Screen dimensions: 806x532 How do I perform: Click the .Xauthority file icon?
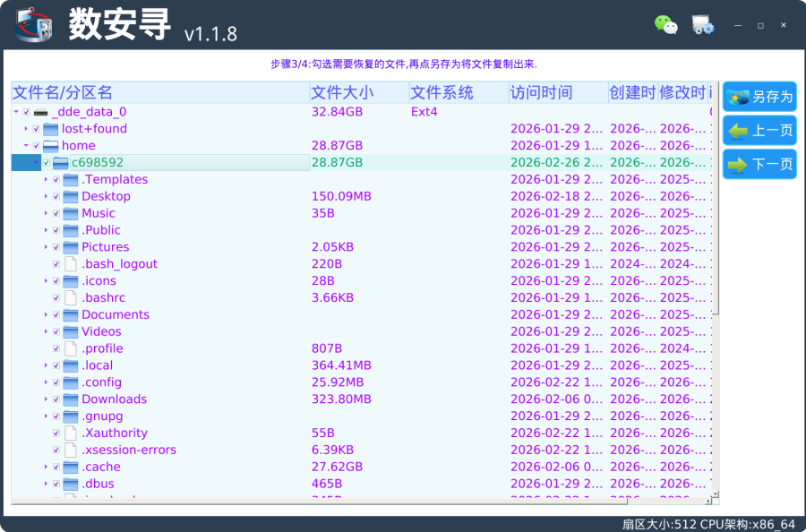pos(71,433)
